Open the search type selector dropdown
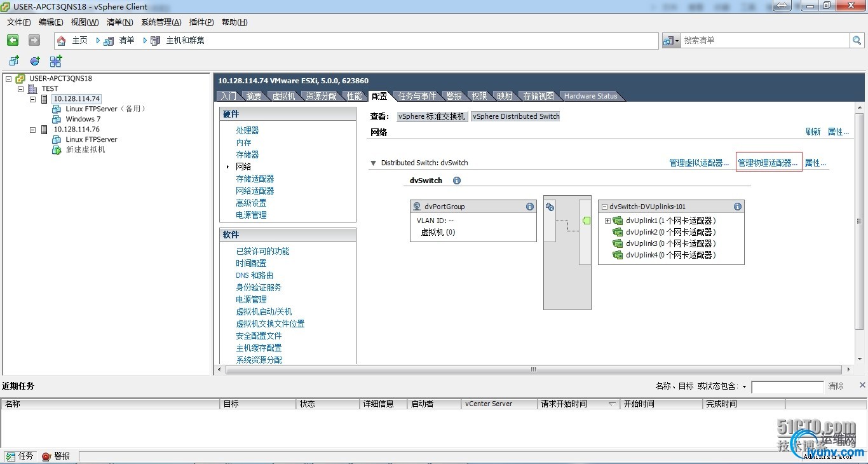 671,40
